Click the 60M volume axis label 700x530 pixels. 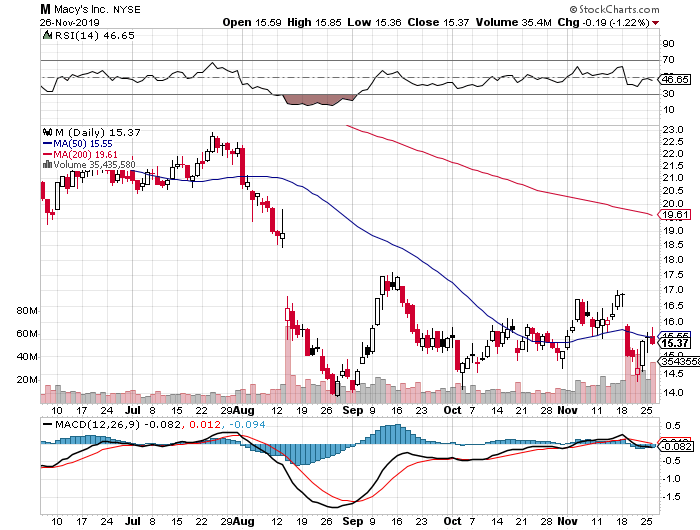pos(27,334)
